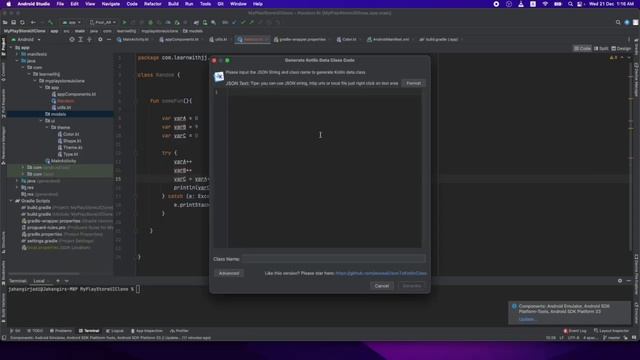Hide the Project panel with minus icon

(109, 40)
